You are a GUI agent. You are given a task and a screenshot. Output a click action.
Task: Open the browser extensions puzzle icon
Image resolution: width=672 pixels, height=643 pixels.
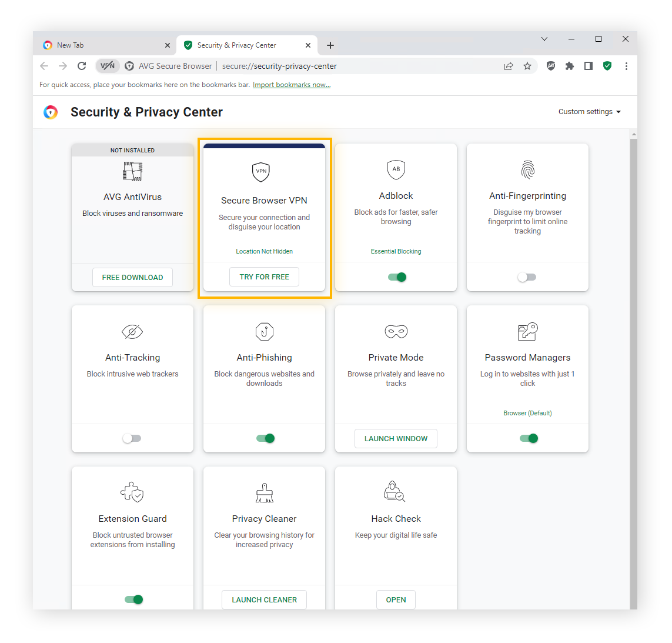coord(569,66)
